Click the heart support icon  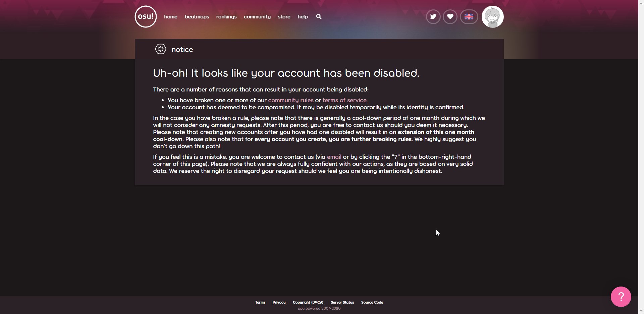coord(450,16)
